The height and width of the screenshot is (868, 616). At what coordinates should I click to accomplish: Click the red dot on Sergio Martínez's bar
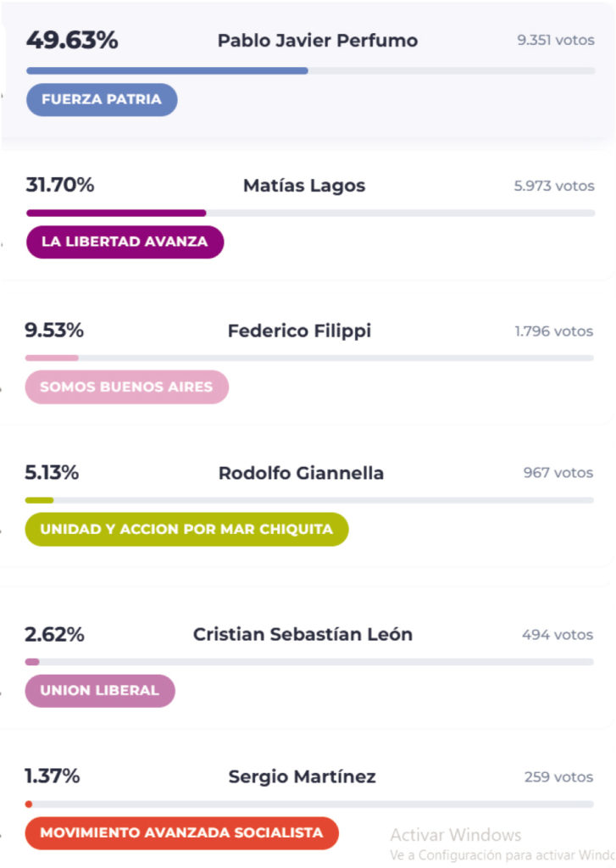pos(29,804)
